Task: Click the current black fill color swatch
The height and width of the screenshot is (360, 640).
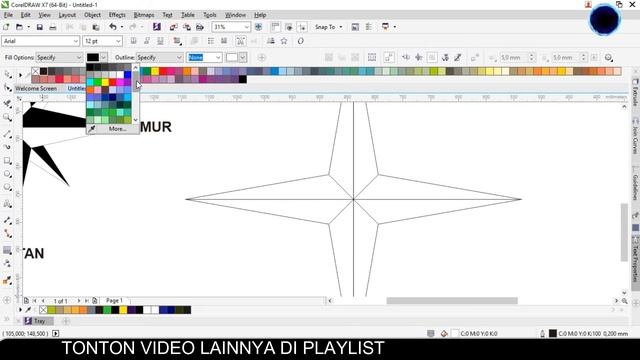Action: tap(93, 58)
